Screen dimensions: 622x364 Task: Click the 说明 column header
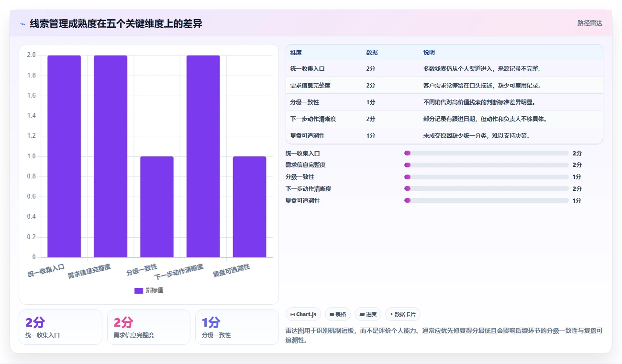coord(429,52)
